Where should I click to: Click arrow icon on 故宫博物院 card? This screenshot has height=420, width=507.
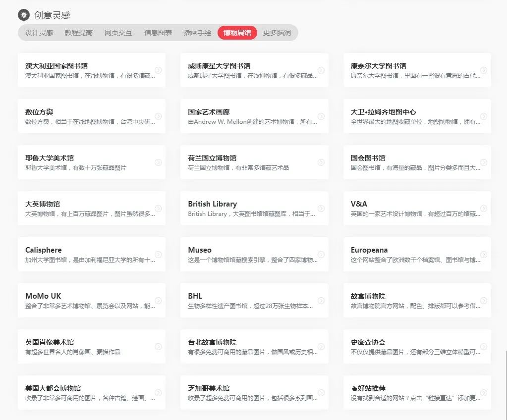tap(484, 301)
